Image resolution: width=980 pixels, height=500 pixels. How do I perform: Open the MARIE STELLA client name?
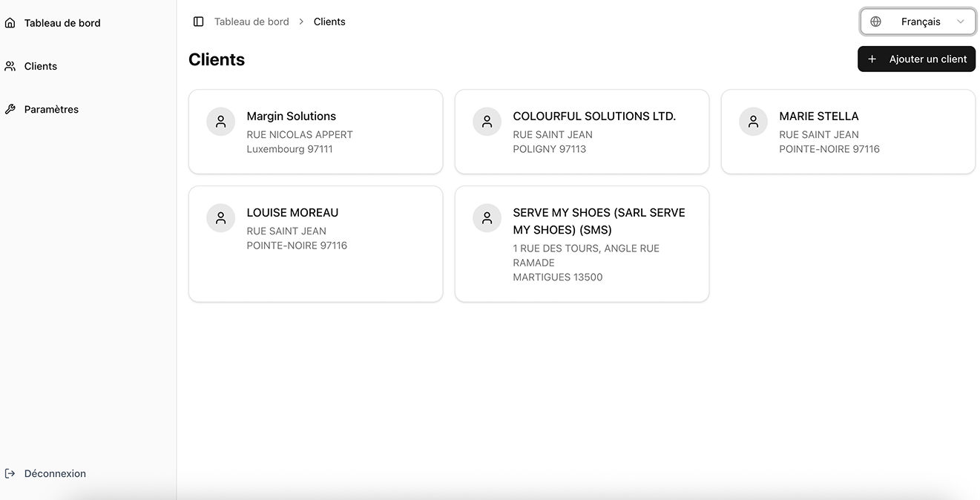(x=819, y=116)
